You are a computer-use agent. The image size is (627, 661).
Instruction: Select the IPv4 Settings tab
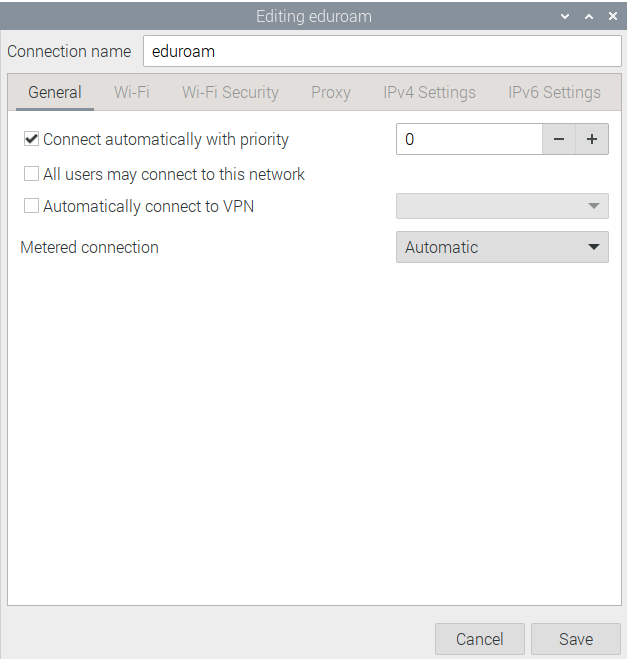coord(429,93)
